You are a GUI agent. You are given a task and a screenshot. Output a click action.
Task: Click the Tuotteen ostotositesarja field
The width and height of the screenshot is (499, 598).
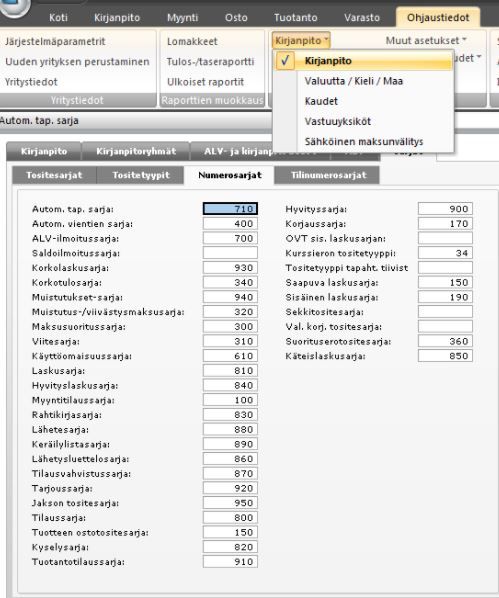point(230,532)
